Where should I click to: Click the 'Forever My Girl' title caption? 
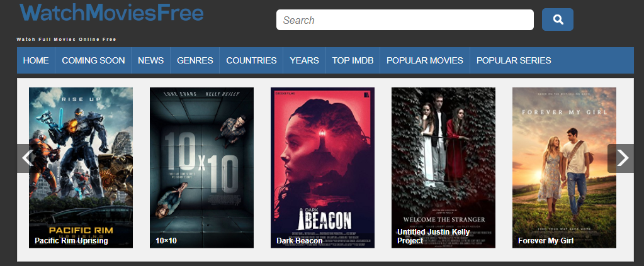546,241
